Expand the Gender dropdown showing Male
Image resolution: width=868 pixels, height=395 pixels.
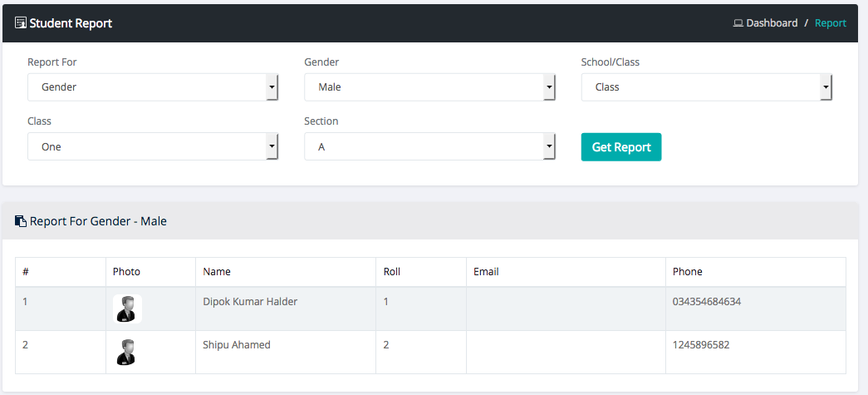point(429,87)
